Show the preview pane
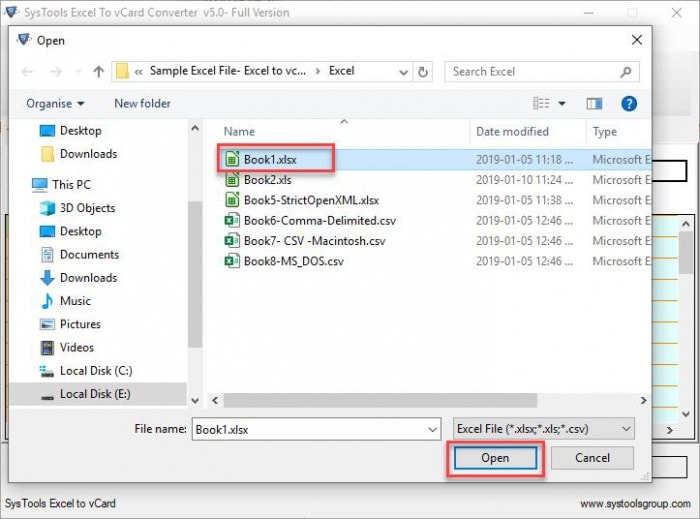Viewport: 700px width, 519px height. click(594, 104)
